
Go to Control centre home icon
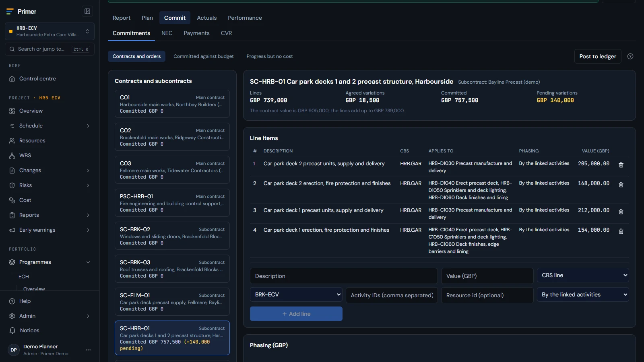[x=12, y=79]
